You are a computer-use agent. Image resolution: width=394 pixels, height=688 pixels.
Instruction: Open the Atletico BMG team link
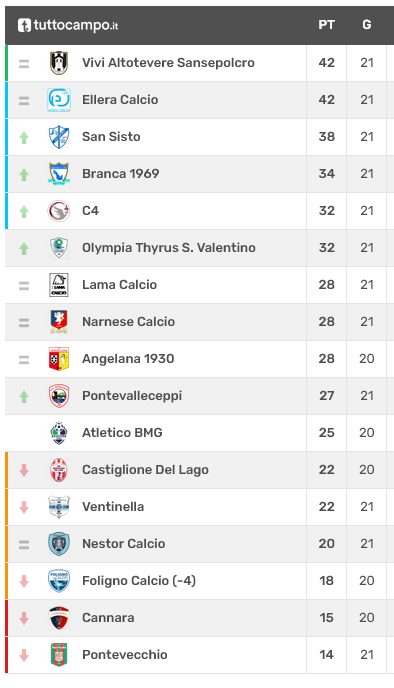(122, 433)
